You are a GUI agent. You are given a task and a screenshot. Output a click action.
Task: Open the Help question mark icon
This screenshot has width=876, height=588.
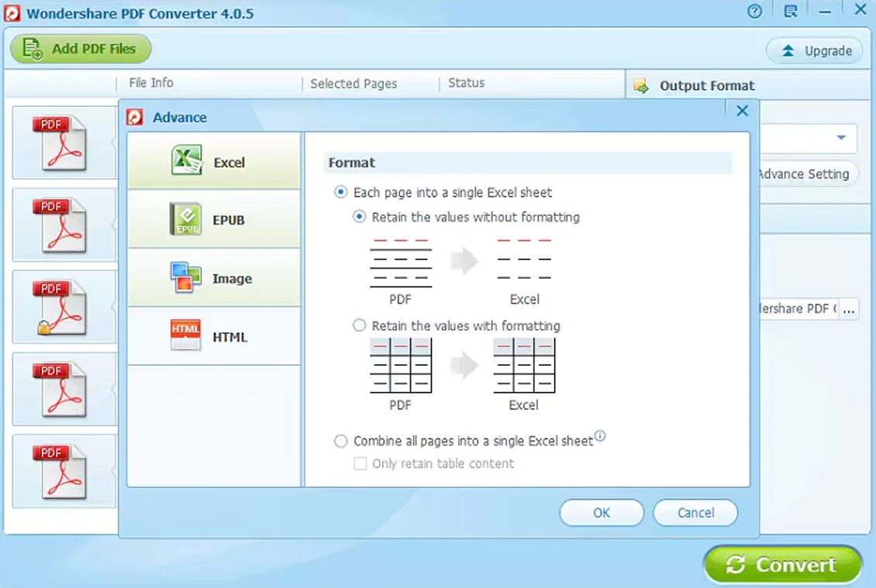[754, 11]
